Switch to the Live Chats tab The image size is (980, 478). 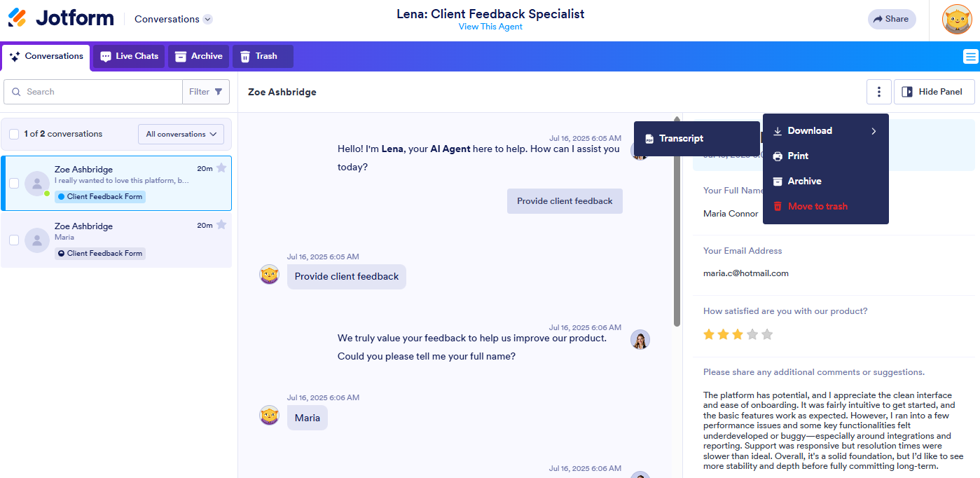click(x=128, y=56)
